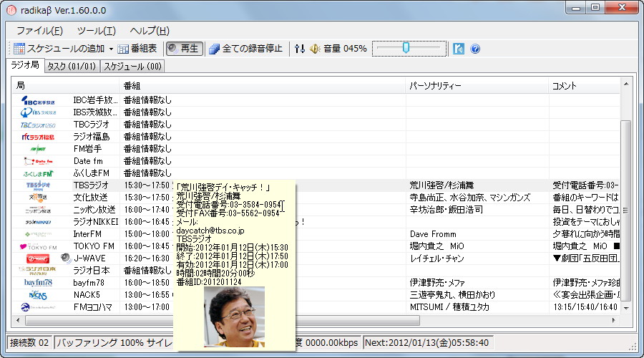
Task: Open the 番組表 program guide
Action: (137, 49)
